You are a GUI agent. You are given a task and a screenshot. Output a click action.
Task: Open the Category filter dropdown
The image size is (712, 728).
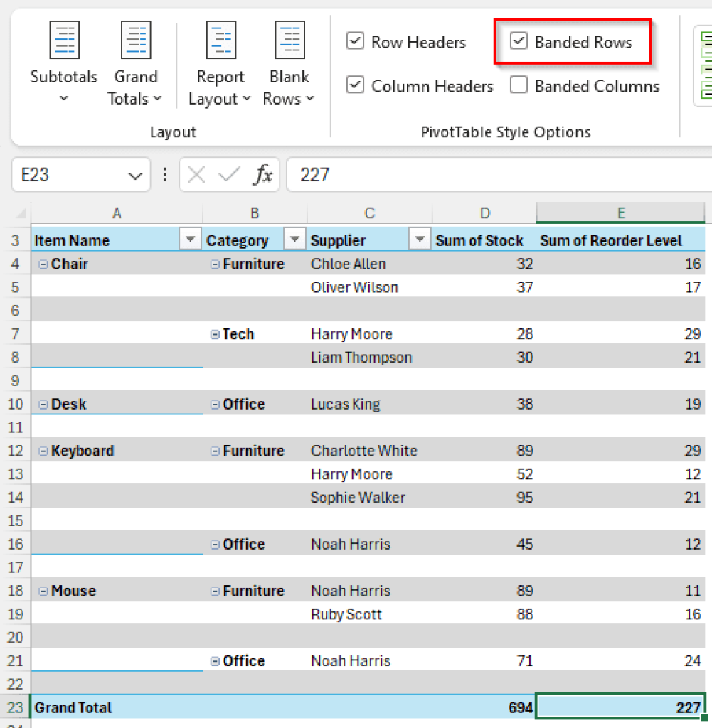(294, 240)
